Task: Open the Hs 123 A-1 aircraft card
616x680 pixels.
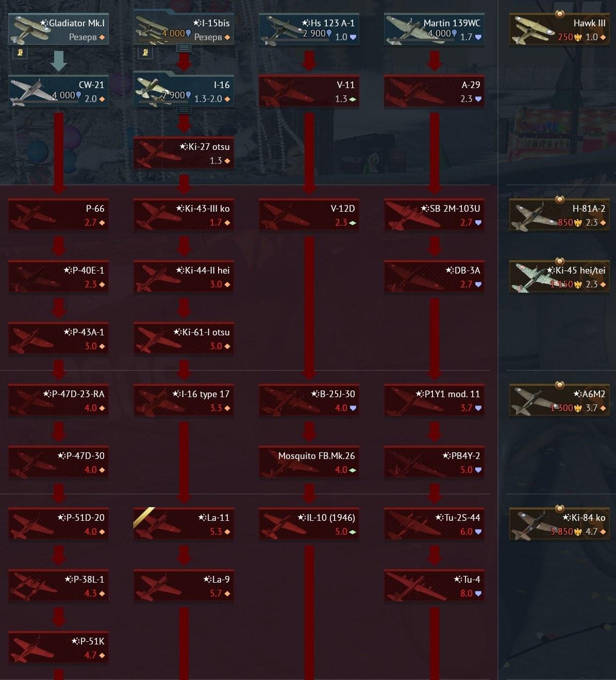Action: click(x=309, y=30)
